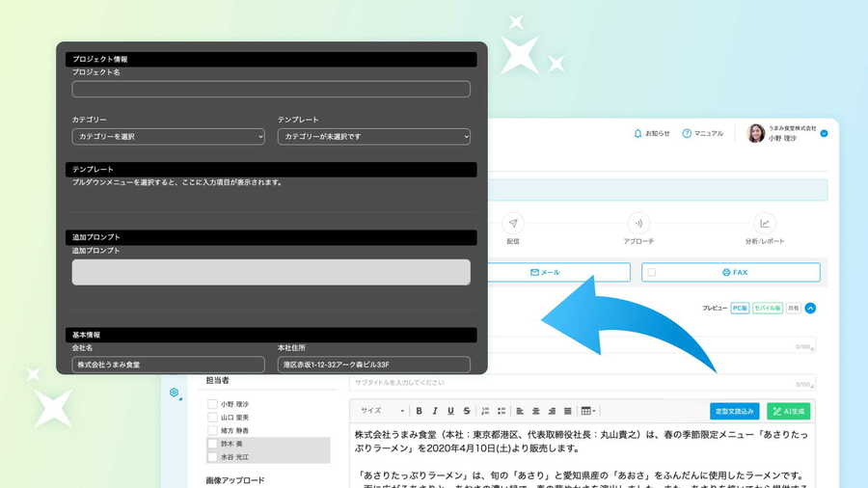Switch preview to モバイル版

[767, 308]
